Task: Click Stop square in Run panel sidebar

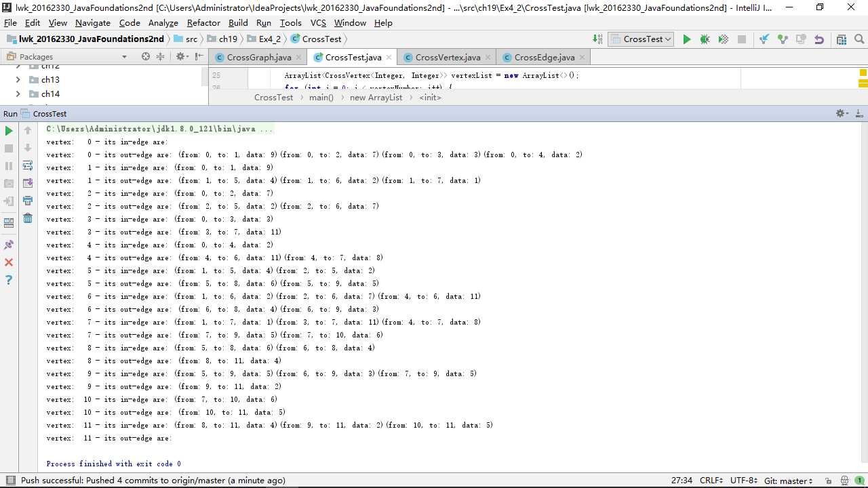Action: (x=9, y=148)
